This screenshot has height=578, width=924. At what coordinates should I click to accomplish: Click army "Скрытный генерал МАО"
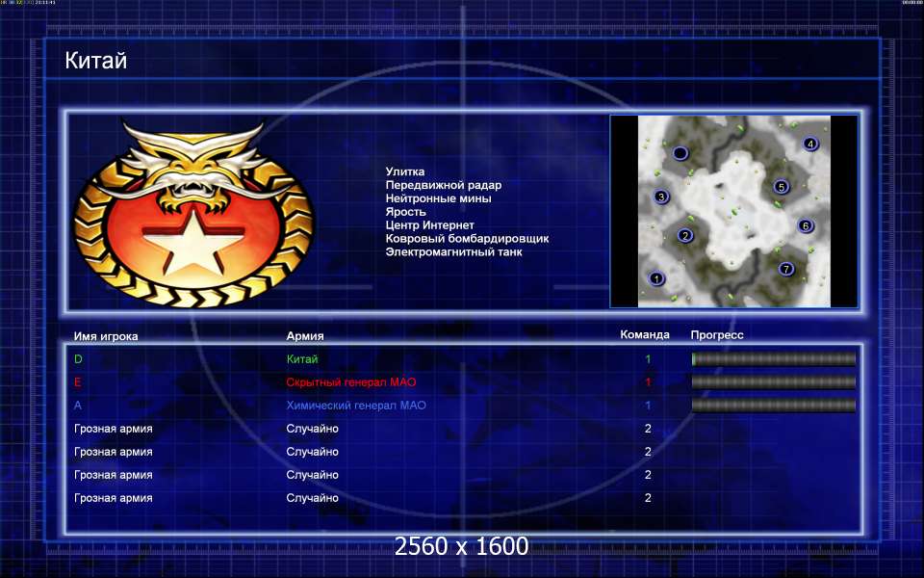click(350, 382)
